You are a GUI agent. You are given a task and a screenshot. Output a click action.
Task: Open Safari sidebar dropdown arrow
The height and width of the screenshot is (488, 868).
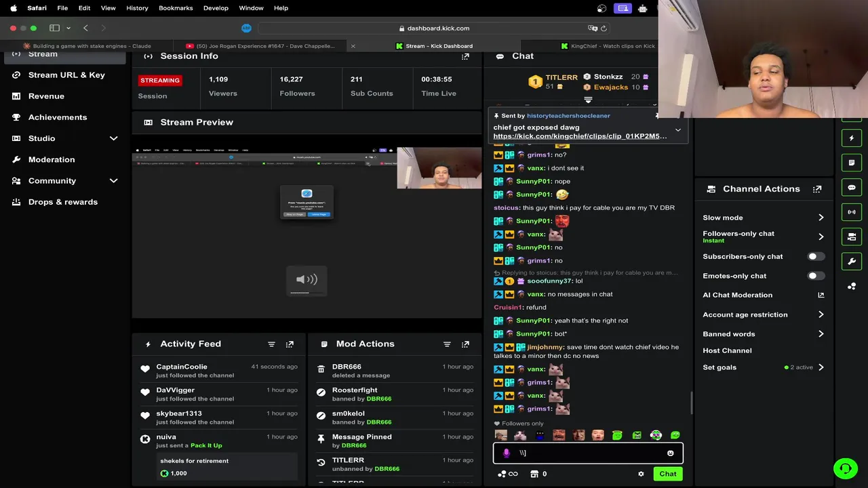click(68, 28)
